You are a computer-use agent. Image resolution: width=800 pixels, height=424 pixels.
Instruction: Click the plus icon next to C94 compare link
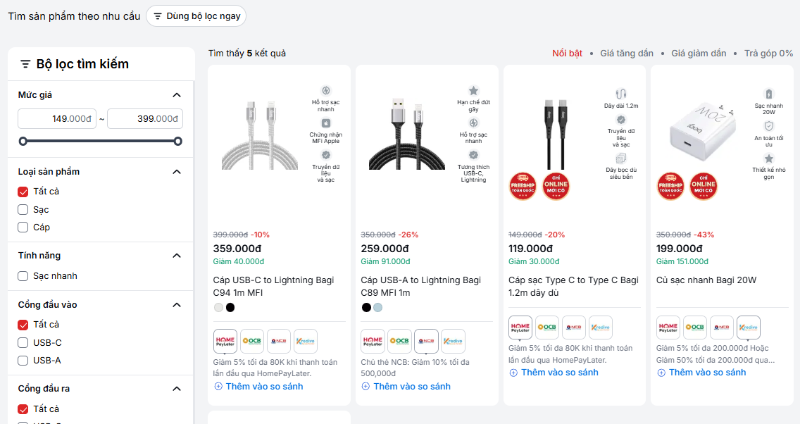(x=219, y=386)
